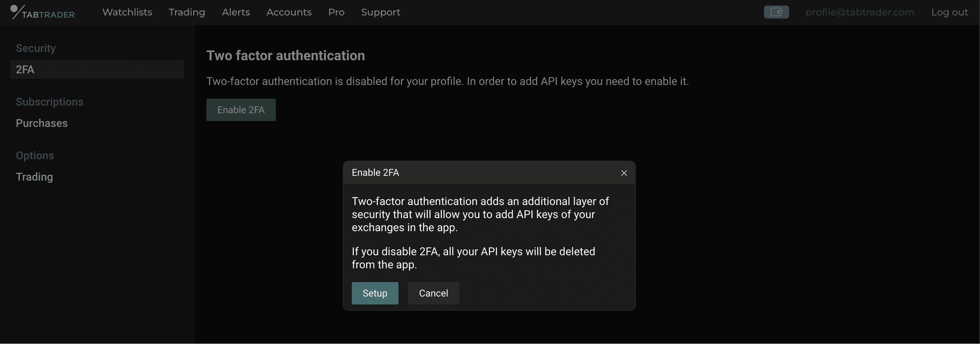This screenshot has height=344, width=980.
Task: Log out of the account
Action: pos(949,12)
